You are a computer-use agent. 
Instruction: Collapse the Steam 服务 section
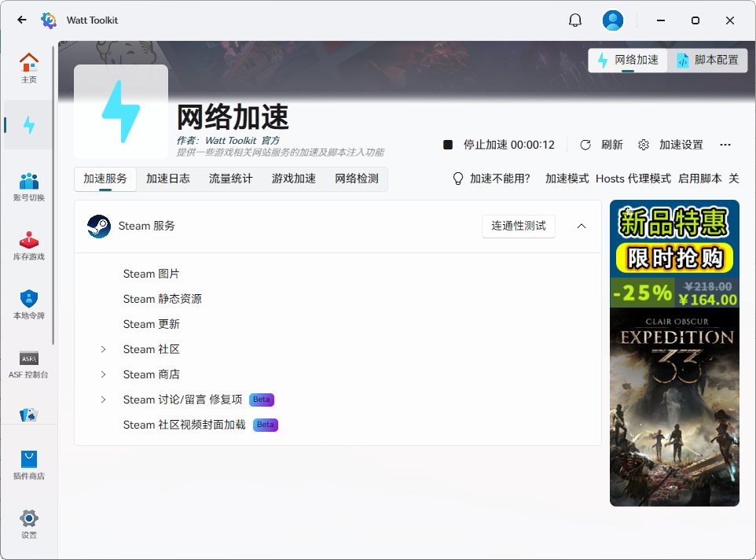pos(581,226)
